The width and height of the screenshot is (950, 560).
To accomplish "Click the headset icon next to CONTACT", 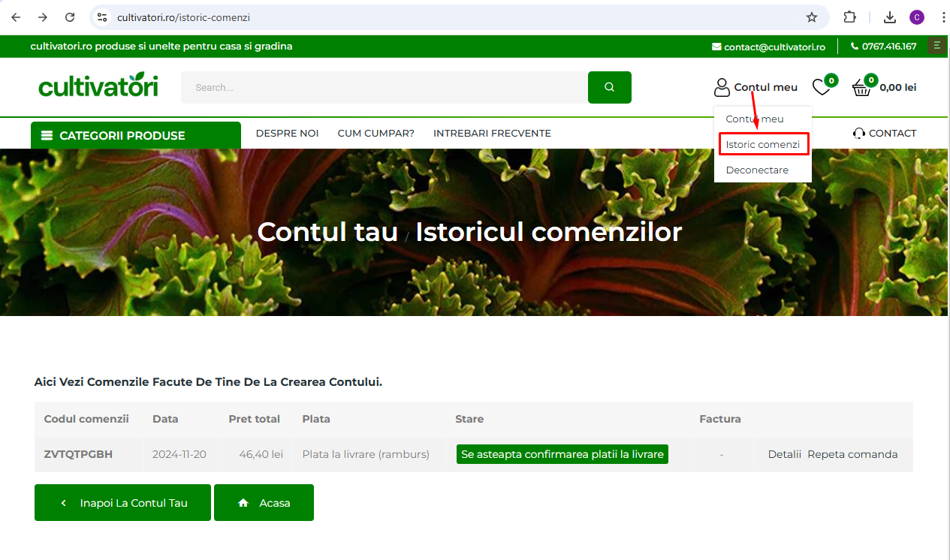I will coord(859,134).
